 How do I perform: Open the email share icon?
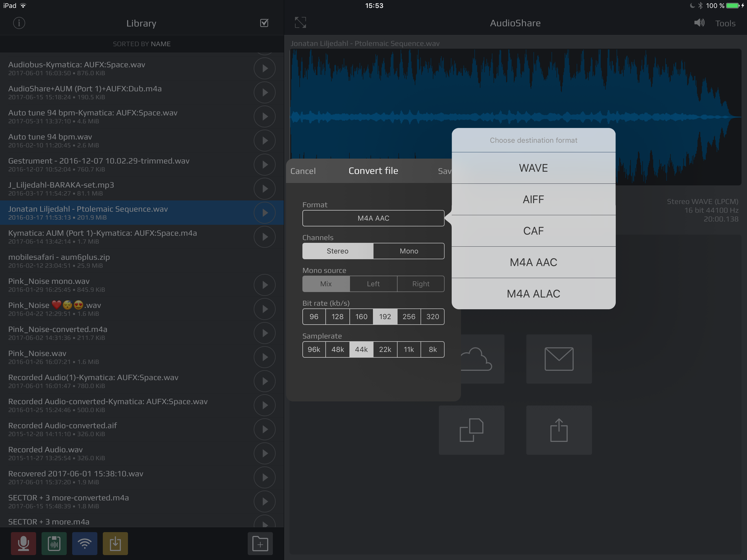click(559, 359)
